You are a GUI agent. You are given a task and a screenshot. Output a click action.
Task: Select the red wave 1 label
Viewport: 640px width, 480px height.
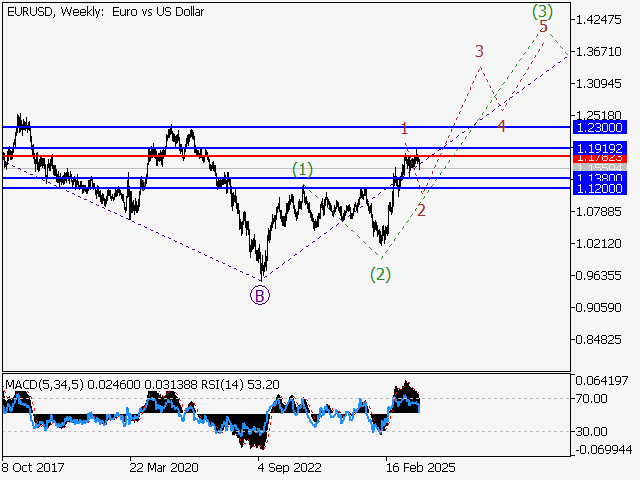(x=404, y=128)
